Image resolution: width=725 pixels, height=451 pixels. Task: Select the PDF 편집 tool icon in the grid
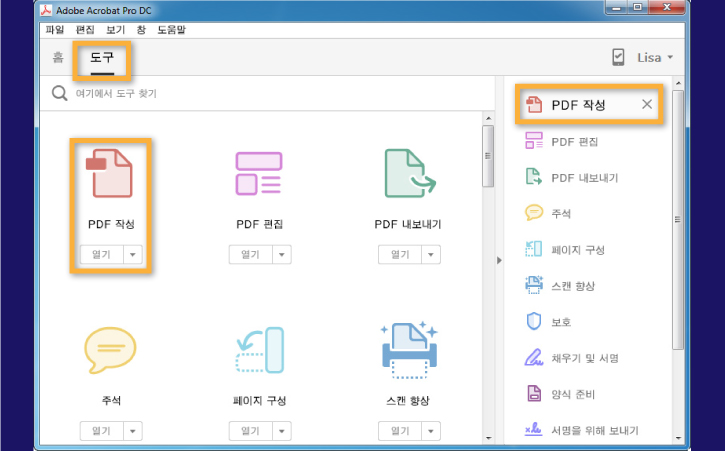[x=259, y=173]
